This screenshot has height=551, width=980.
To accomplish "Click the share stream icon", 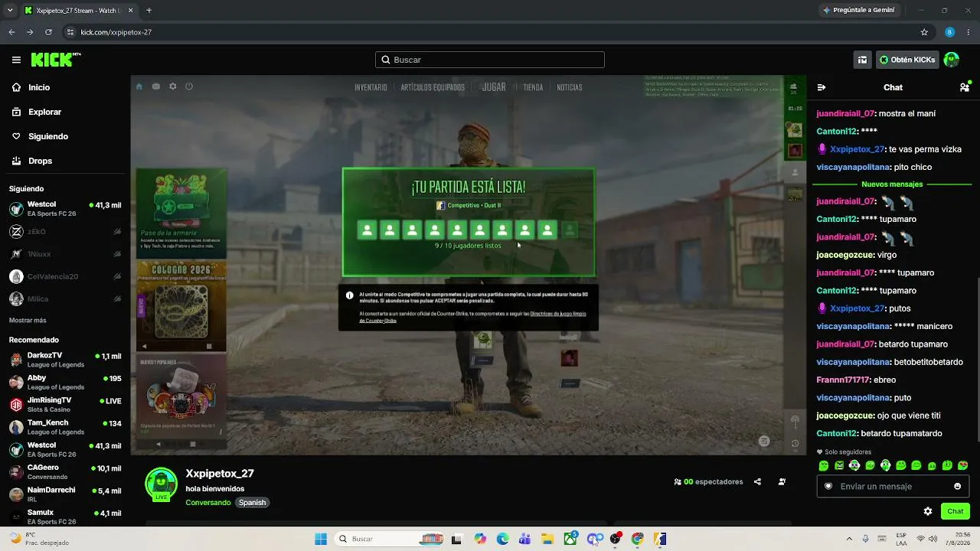I will (757, 482).
